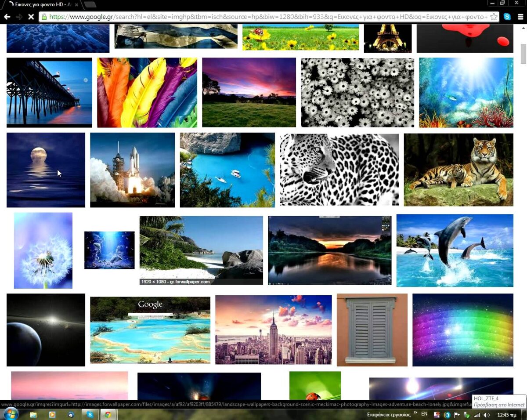The width and height of the screenshot is (527, 420).
Task: Click the vertical scrollbar on the right
Action: pyautogui.click(x=523, y=53)
